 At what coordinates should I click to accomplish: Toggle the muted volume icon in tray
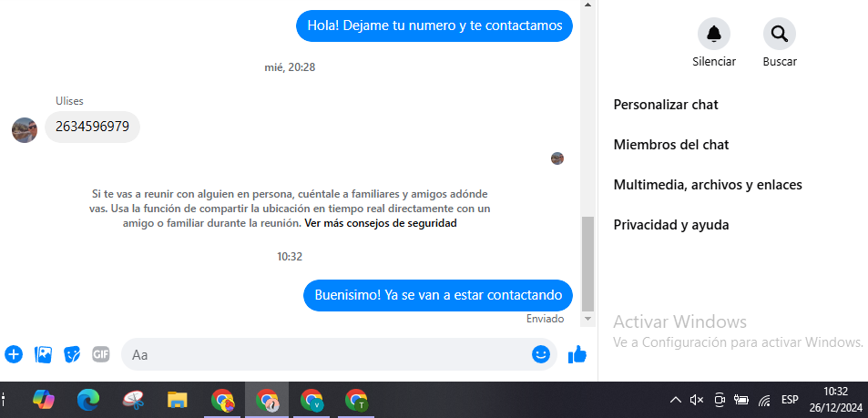pyautogui.click(x=697, y=400)
